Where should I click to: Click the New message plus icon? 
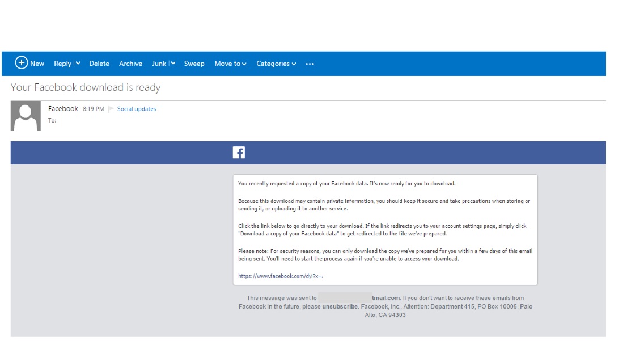pyautogui.click(x=22, y=62)
